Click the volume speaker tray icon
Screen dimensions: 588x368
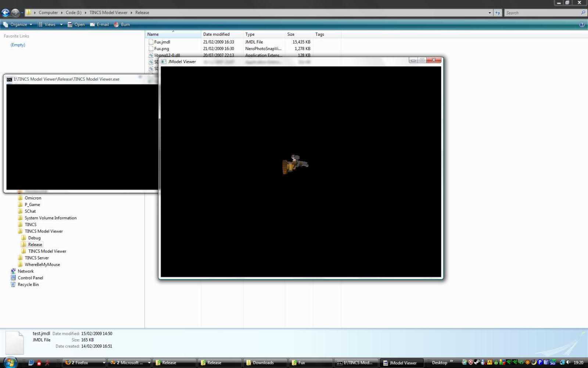(568, 362)
